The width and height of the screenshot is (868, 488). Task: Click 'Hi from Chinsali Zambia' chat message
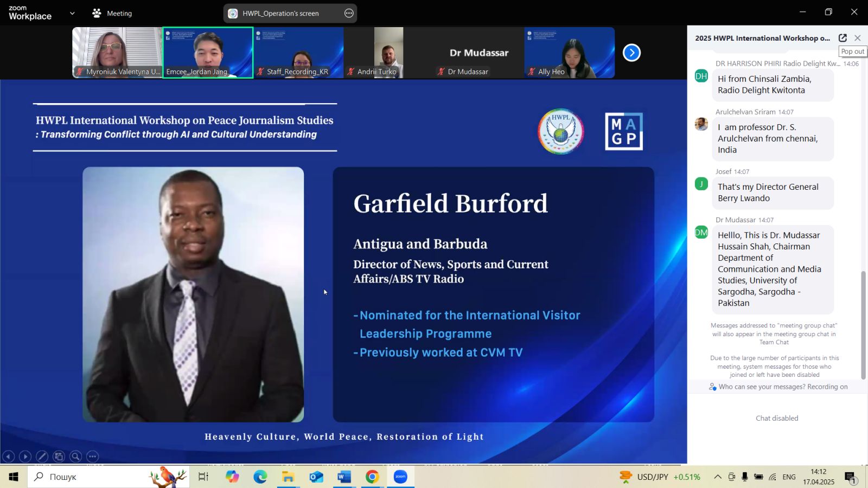(x=773, y=85)
